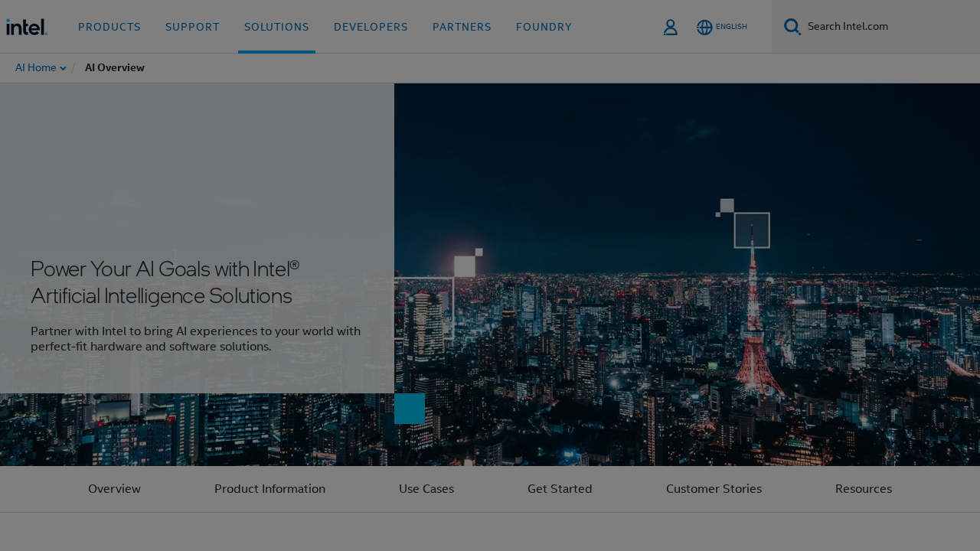The width and height of the screenshot is (980, 551).
Task: Click the AI Home breadcrumb link
Action: coord(34,67)
